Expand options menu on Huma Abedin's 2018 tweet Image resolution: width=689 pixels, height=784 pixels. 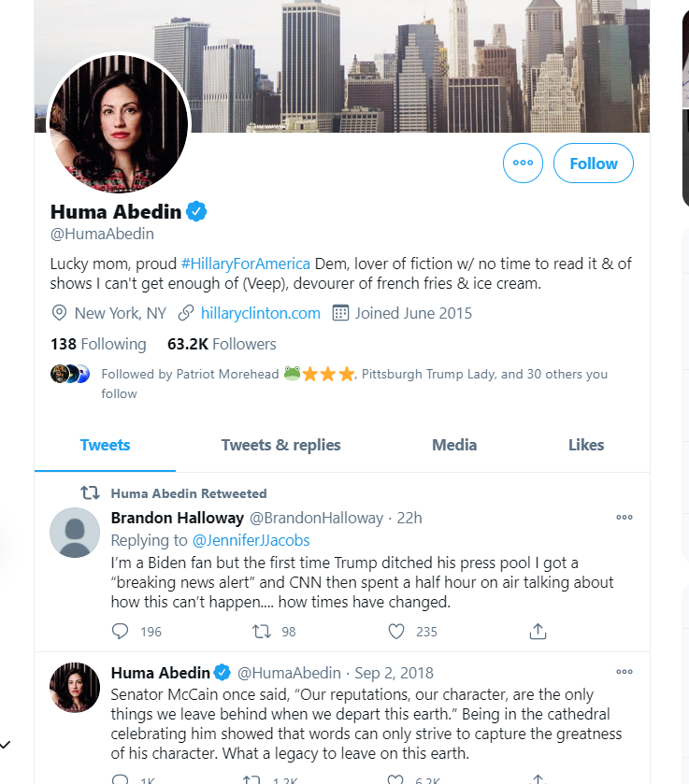tap(624, 672)
